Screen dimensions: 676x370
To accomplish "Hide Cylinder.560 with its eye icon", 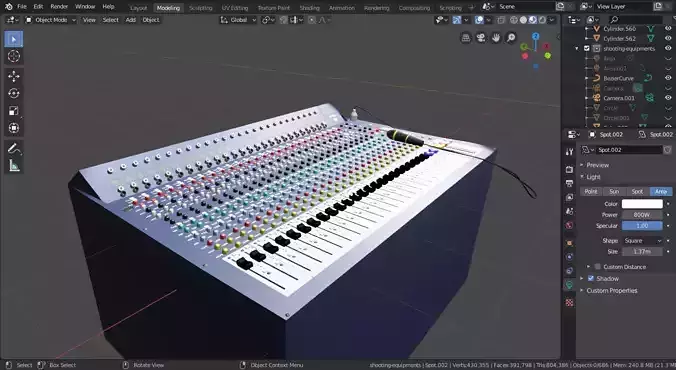I will click(x=668, y=28).
